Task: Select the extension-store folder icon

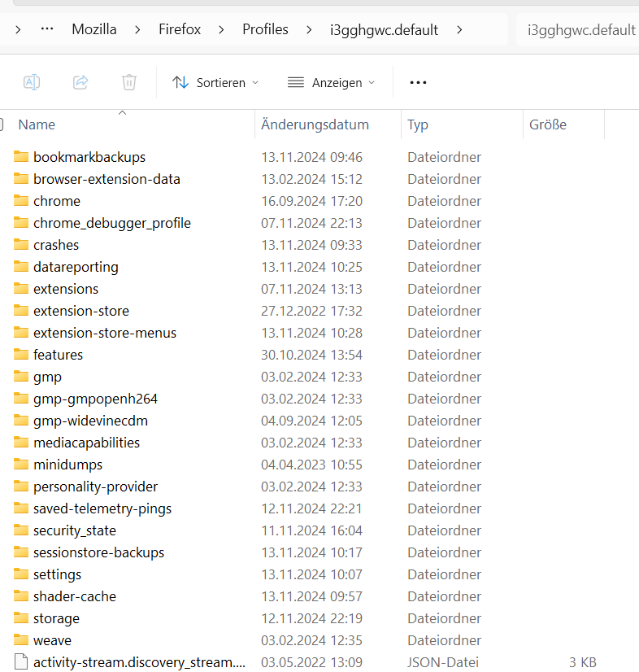Action: 21,310
